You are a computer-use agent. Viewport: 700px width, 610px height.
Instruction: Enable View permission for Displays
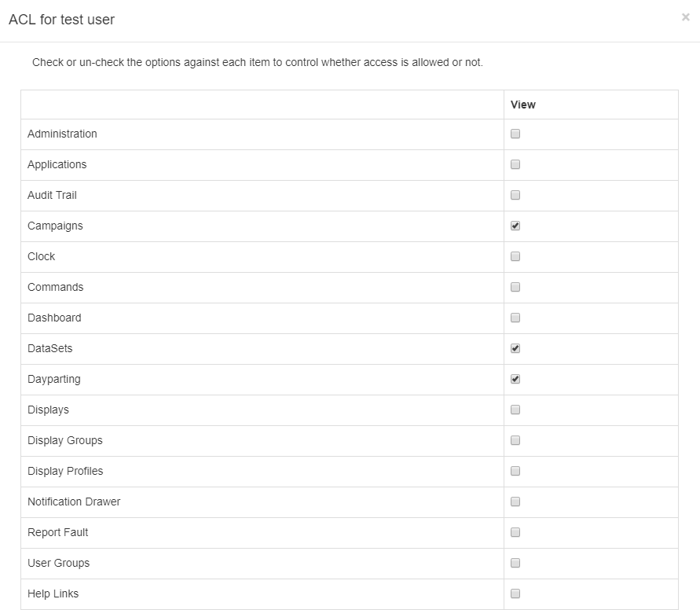515,410
